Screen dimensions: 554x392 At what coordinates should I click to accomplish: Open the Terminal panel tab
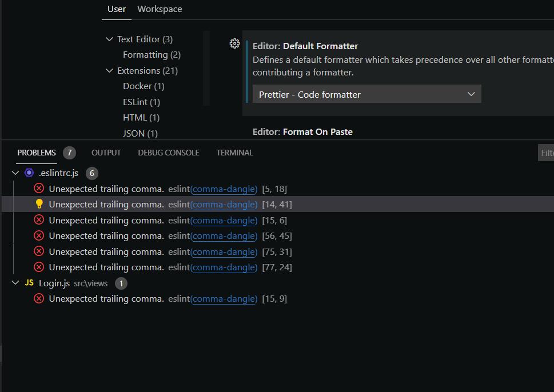pyautogui.click(x=234, y=153)
